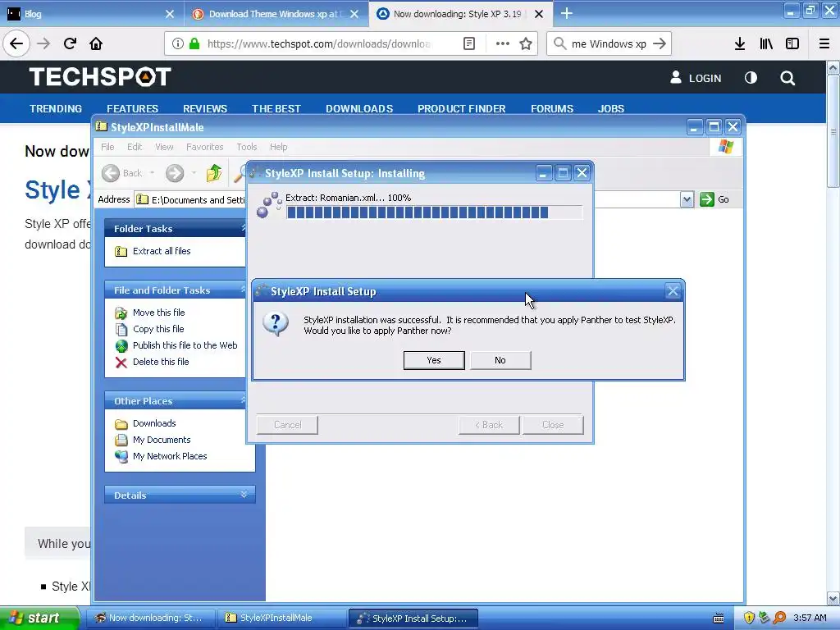Image resolution: width=840 pixels, height=630 pixels.
Task: Open Explorer address bar dropdown arrow
Action: (x=687, y=200)
